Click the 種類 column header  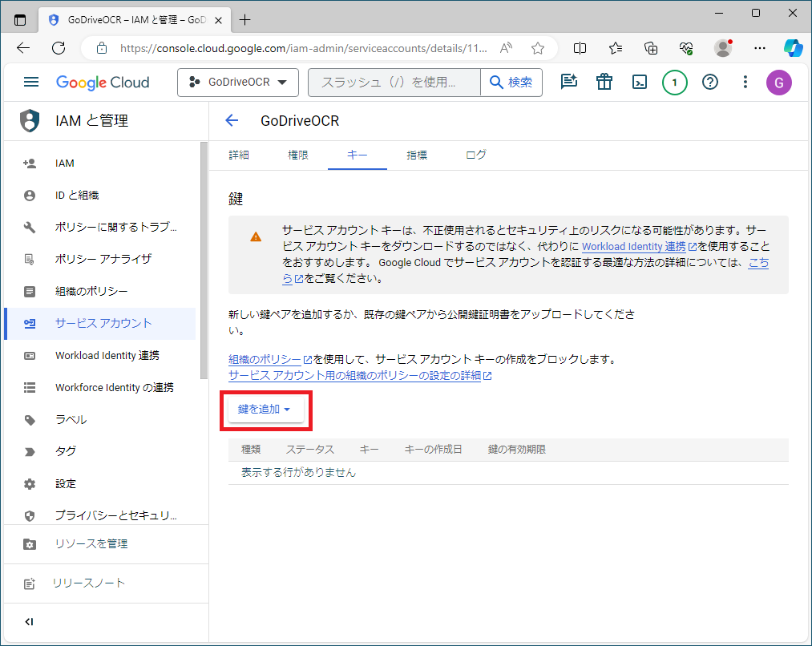[251, 450]
